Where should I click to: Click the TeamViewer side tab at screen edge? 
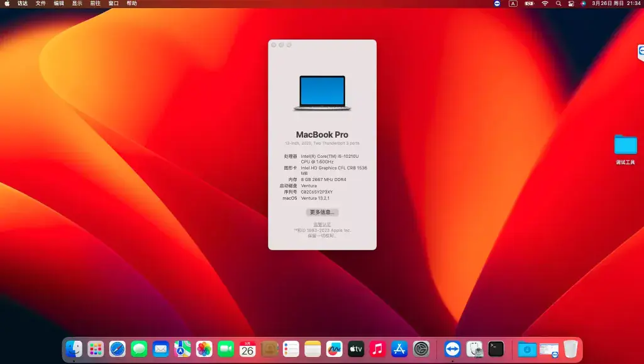point(641,53)
